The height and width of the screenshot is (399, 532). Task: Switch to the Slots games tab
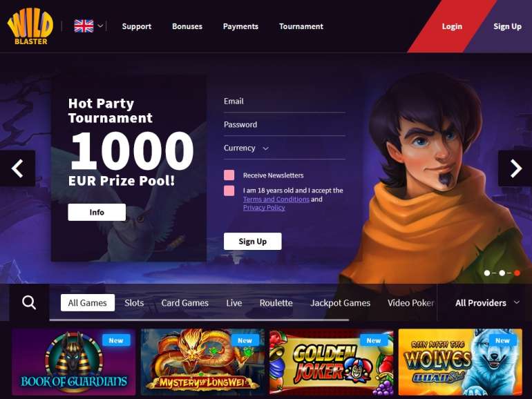pyautogui.click(x=134, y=303)
